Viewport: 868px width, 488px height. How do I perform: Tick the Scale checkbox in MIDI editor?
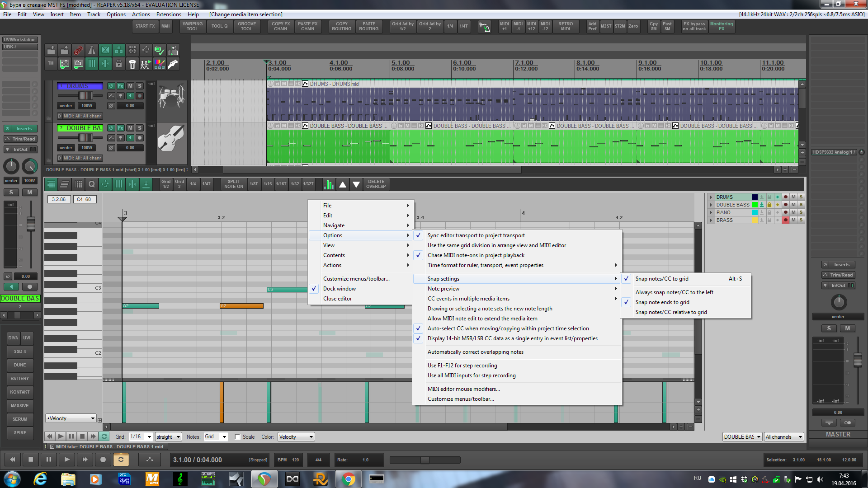point(238,437)
